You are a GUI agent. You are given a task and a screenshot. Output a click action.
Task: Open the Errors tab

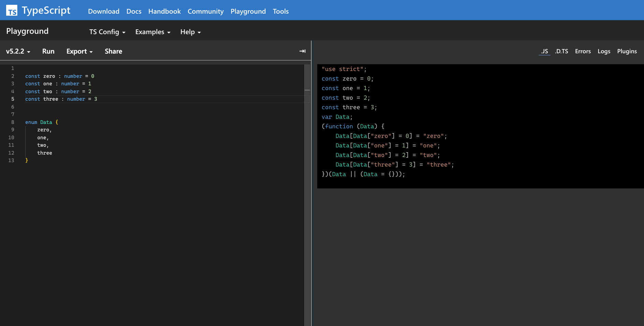(583, 51)
